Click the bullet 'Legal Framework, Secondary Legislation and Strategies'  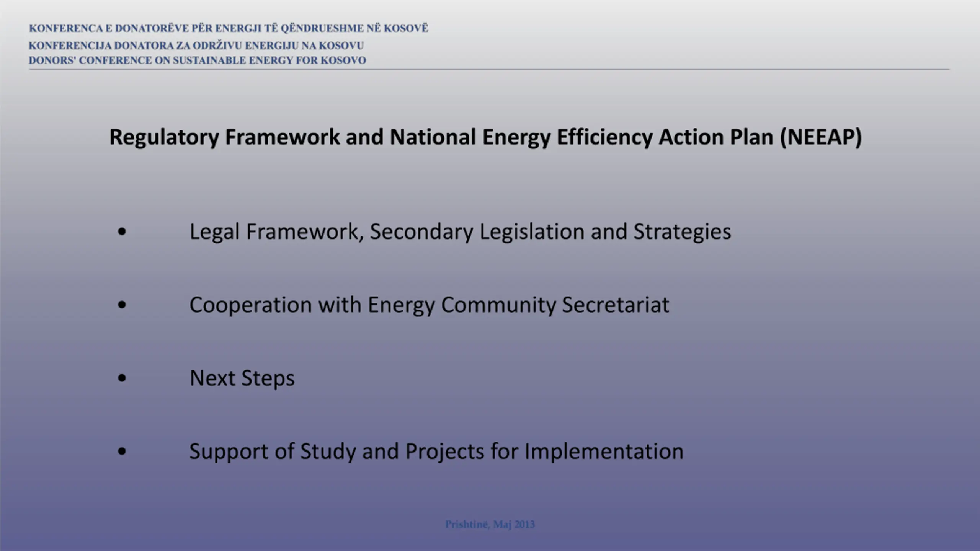click(x=460, y=232)
